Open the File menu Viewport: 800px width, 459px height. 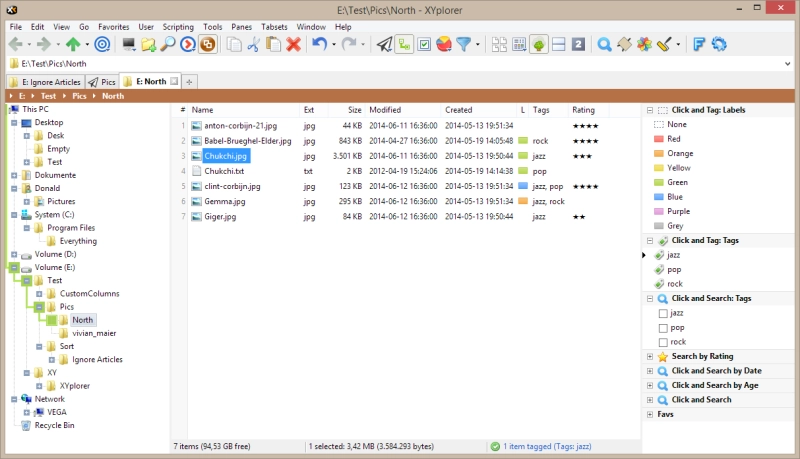pos(16,27)
